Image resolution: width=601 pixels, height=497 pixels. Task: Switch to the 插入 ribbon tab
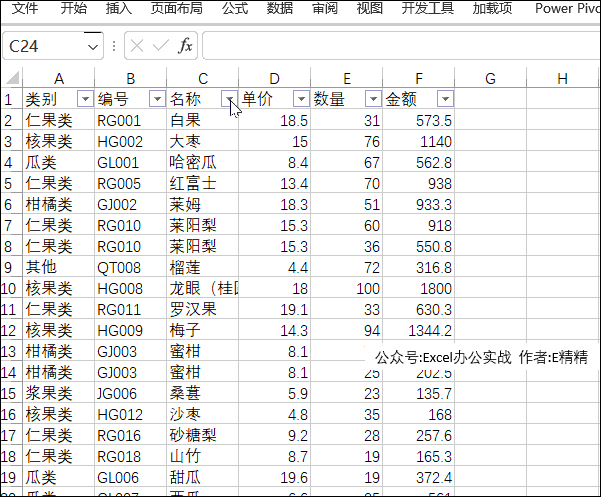point(119,8)
